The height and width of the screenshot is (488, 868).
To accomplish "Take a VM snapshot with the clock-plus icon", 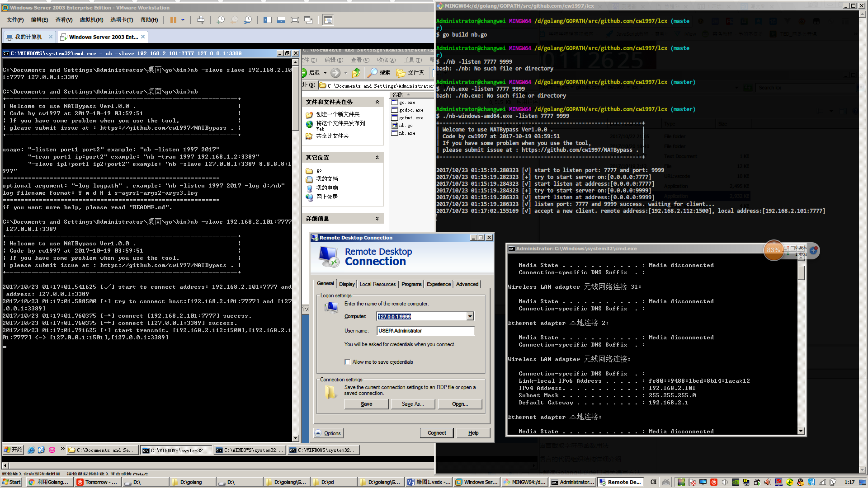I will [x=221, y=20].
